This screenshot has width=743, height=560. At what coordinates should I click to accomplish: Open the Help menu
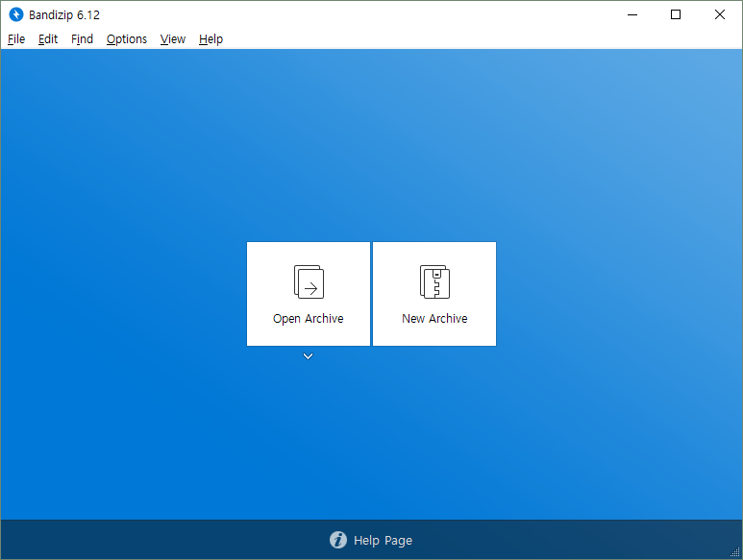[x=211, y=39]
